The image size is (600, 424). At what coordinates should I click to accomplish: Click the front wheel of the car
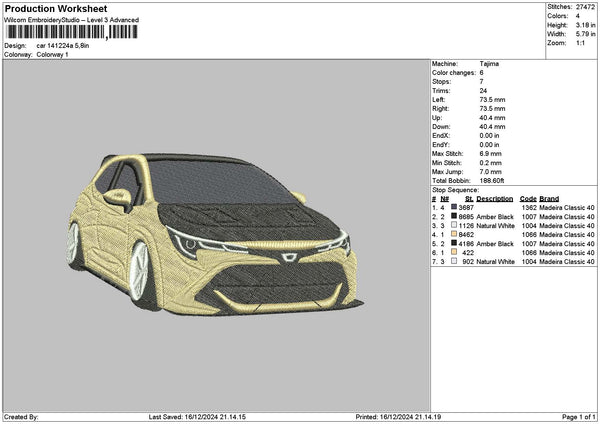pyautogui.click(x=138, y=270)
